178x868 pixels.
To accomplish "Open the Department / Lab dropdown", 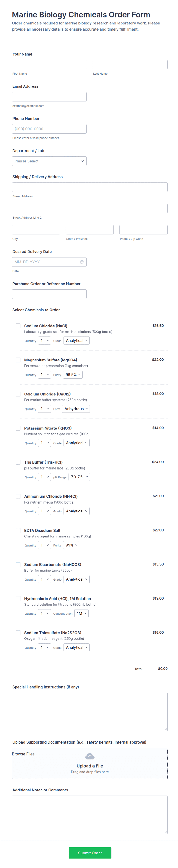I will pos(49,161).
